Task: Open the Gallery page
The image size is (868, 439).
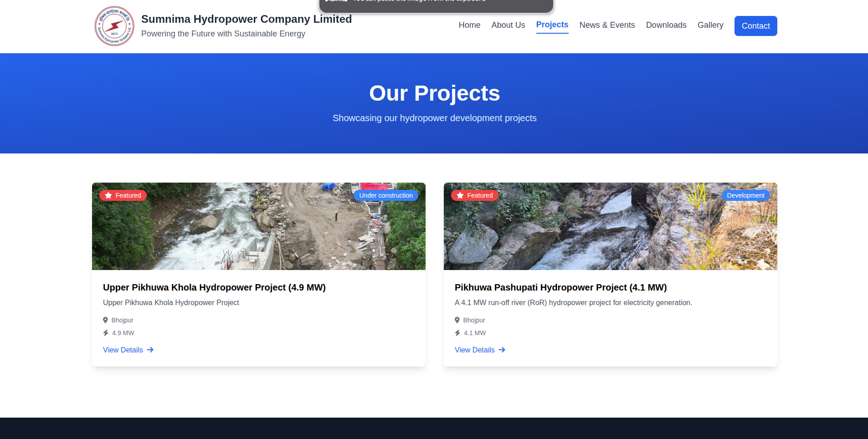Action: tap(710, 25)
